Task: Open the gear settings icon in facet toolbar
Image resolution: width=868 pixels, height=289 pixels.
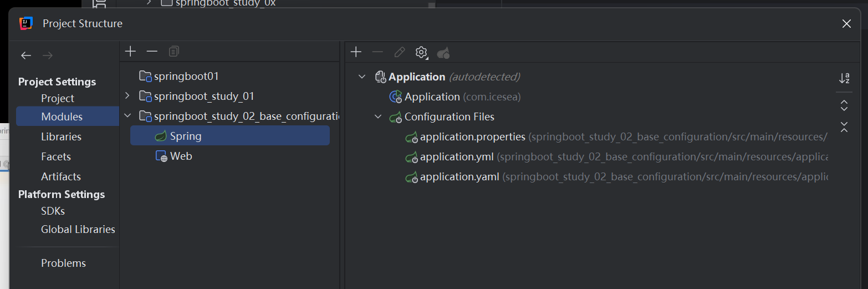Action: (421, 52)
